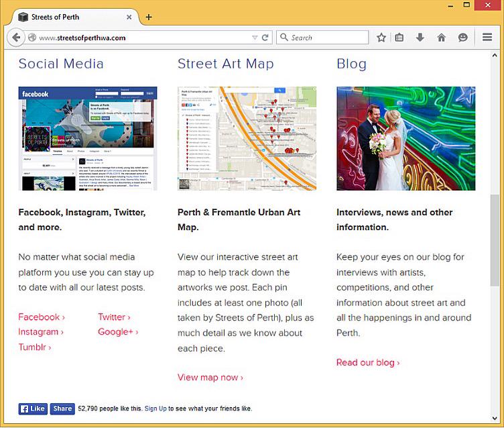Open the street art map thumbnail
Image resolution: width=504 pixels, height=428 pixels.
coord(247,138)
